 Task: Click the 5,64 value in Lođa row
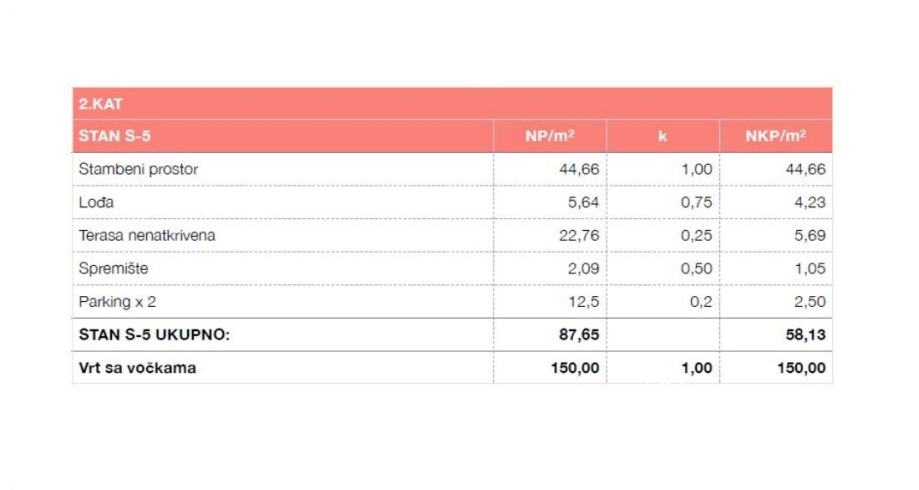[x=579, y=202]
